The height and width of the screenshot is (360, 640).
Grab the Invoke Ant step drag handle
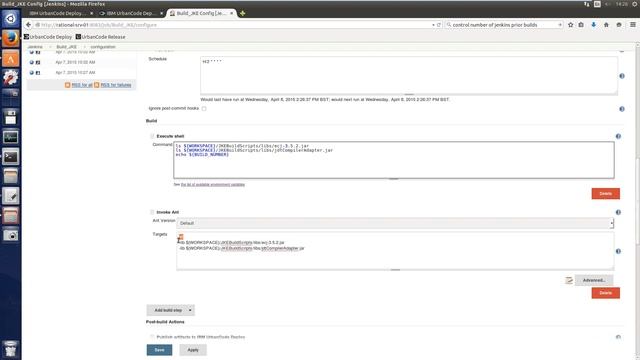pyautogui.click(x=152, y=212)
